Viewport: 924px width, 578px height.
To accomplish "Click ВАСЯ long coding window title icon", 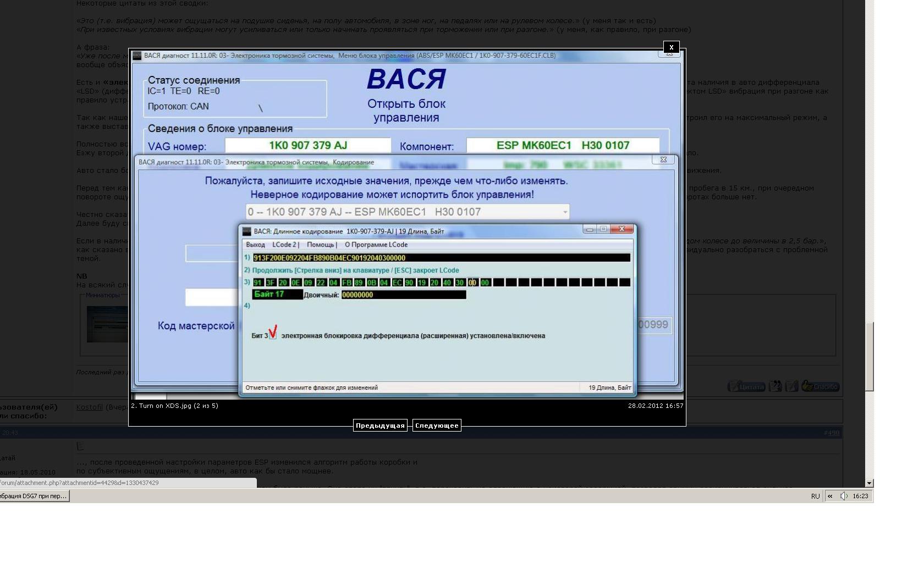I will coord(247,231).
